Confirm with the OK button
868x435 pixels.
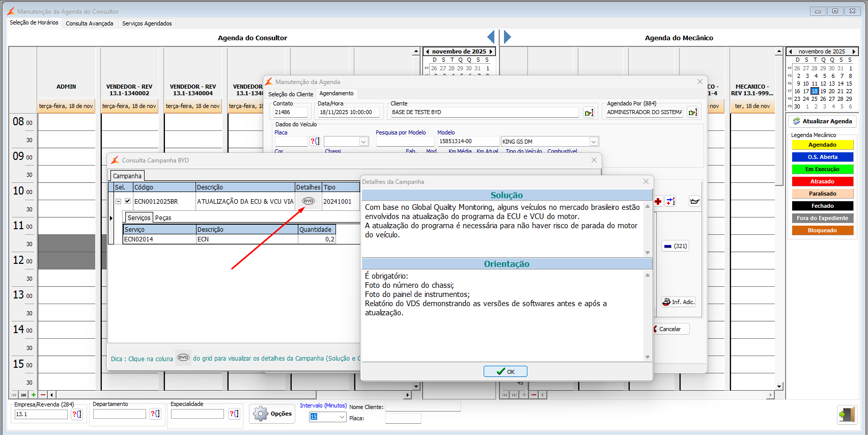[506, 371]
